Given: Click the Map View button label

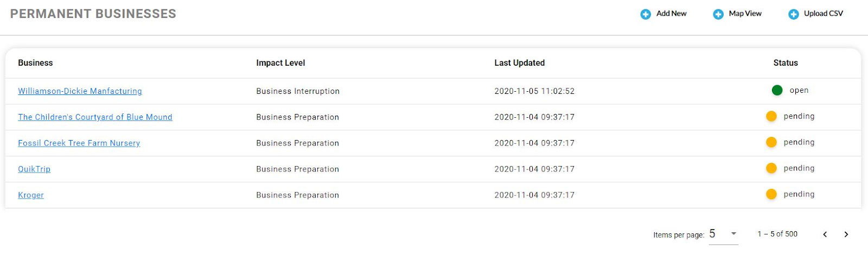Looking at the screenshot, I should [745, 14].
